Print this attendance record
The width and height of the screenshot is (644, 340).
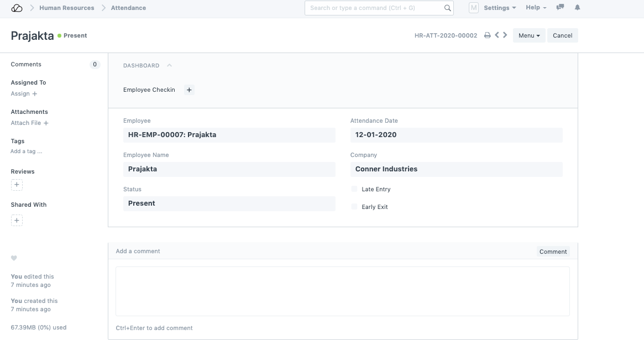(487, 35)
